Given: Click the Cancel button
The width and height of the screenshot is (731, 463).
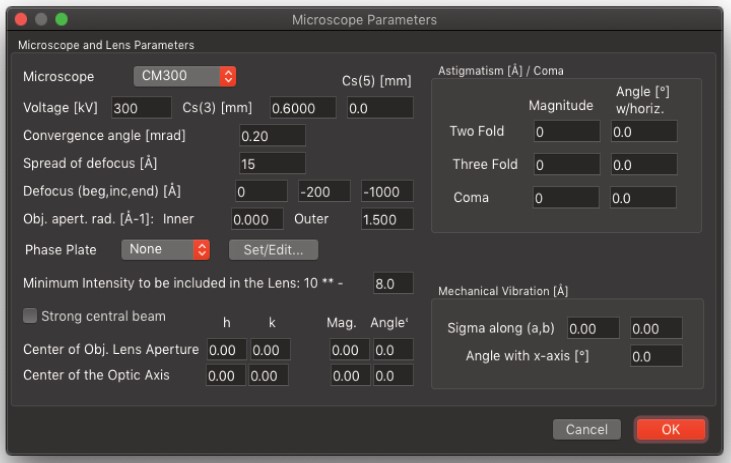Looking at the screenshot, I should (x=588, y=429).
